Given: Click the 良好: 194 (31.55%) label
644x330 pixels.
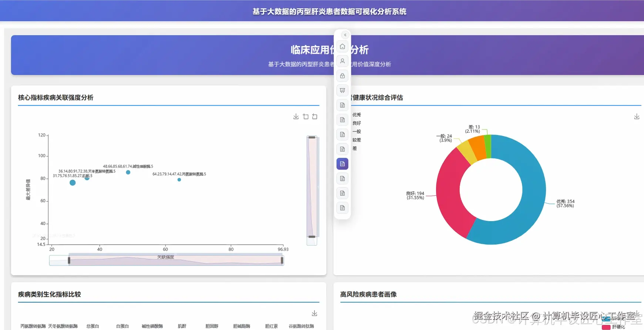Looking at the screenshot, I should coord(415,196).
